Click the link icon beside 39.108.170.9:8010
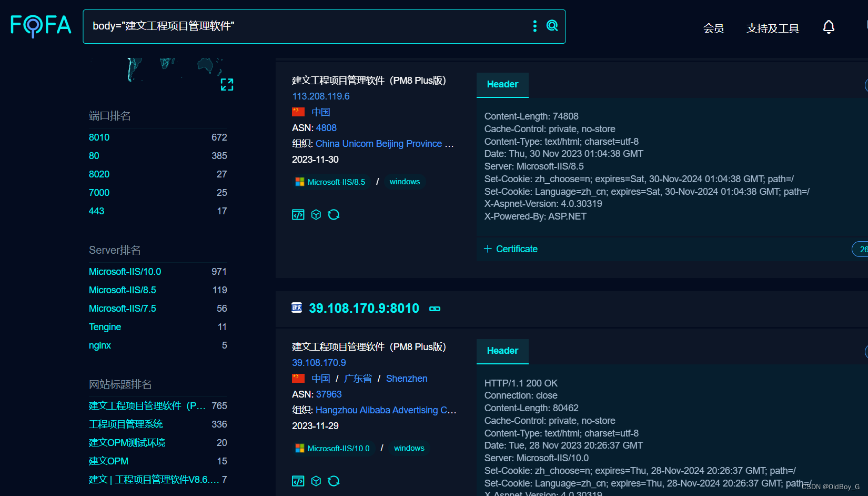 coord(435,309)
